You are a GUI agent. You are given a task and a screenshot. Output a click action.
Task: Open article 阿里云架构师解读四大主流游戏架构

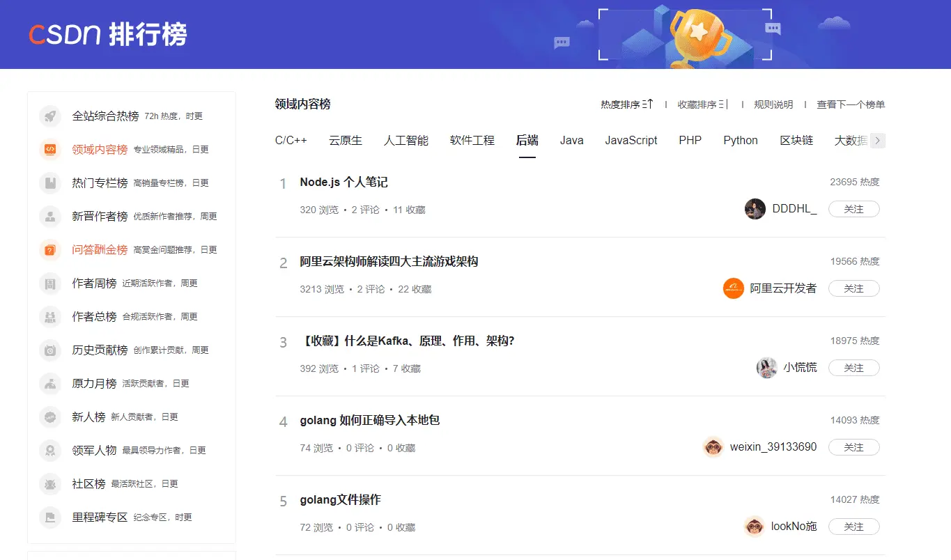tap(389, 262)
